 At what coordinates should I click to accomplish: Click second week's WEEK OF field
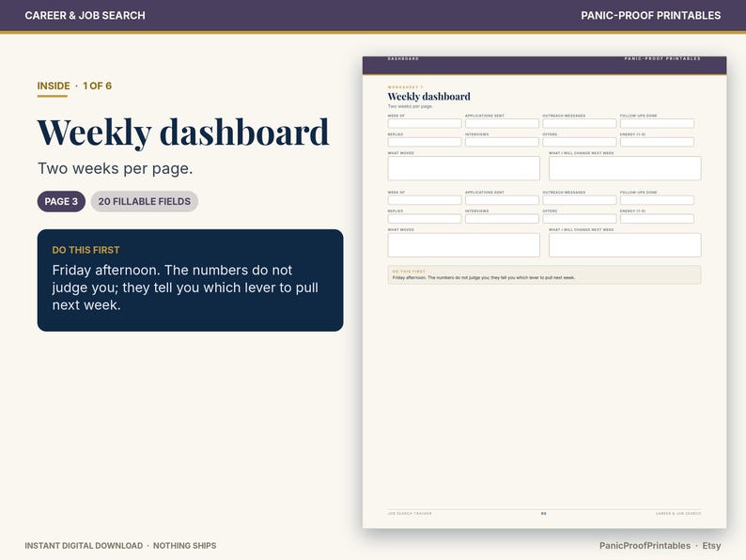point(425,200)
